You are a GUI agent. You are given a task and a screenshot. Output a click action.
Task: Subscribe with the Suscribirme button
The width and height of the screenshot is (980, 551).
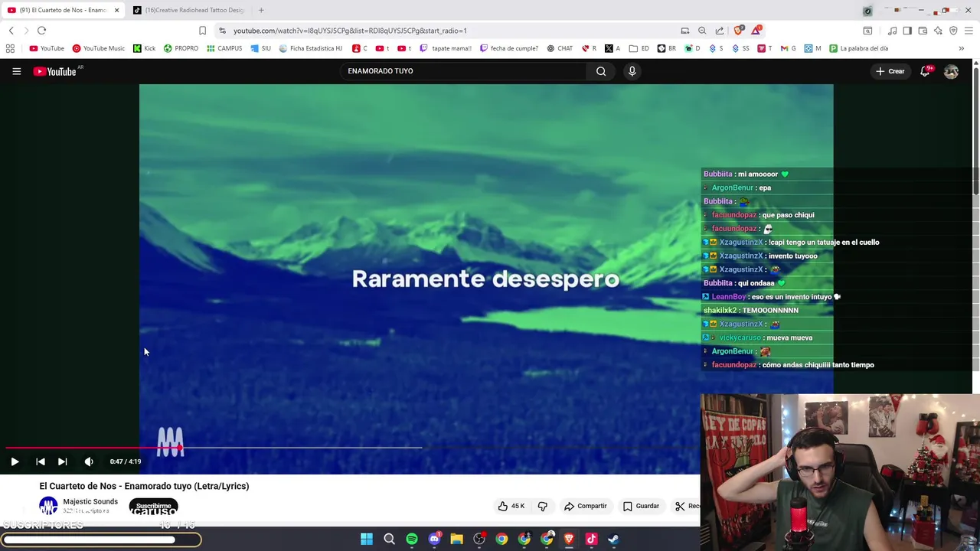coord(154,507)
